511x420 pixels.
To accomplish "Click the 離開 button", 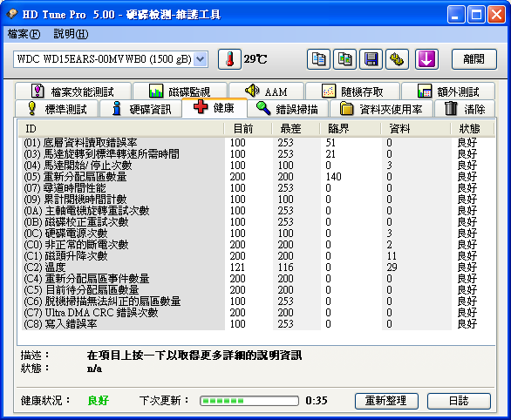I will pos(474,59).
